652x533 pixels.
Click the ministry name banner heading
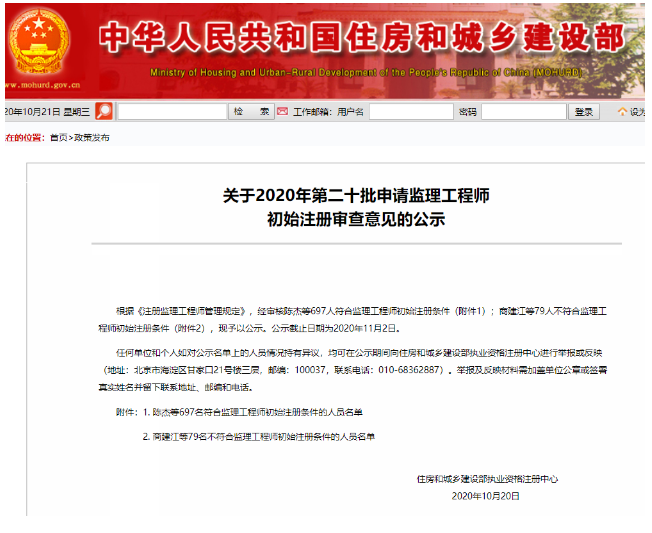click(x=363, y=38)
